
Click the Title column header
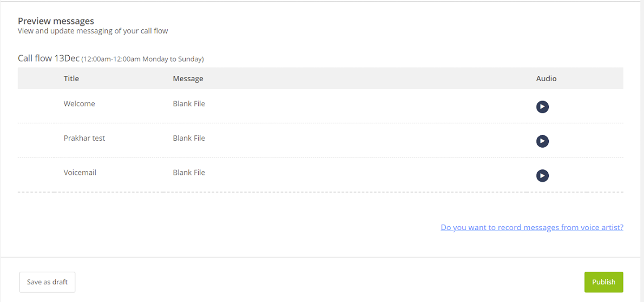[x=71, y=78]
